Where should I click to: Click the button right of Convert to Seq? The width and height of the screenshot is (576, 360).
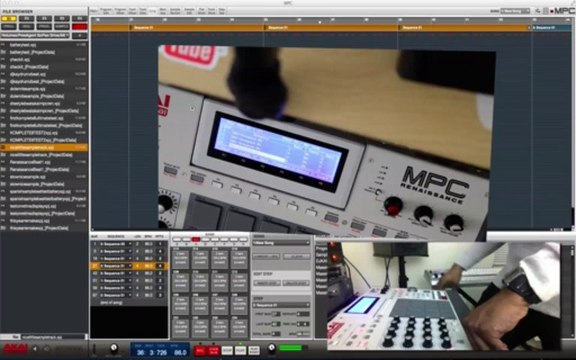296,256
